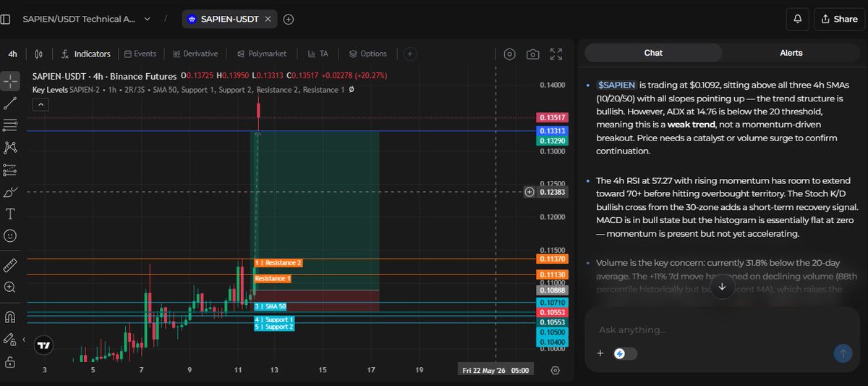Toggle stay in drawing mode pencil-lock
Screen dimensions: 868x386
click(x=10, y=339)
